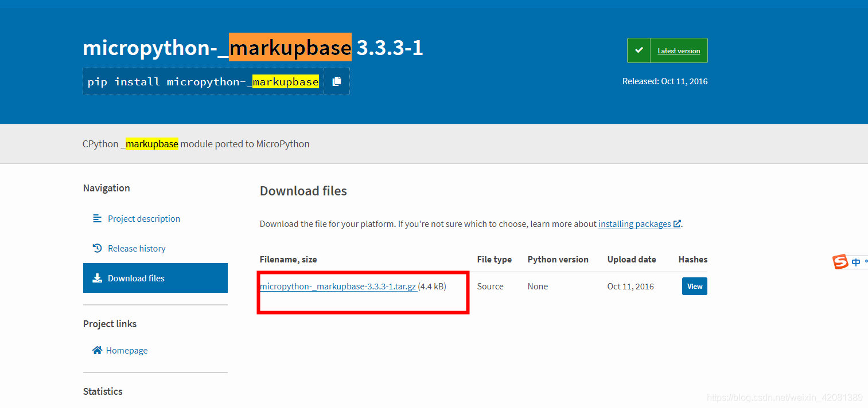Click the Python version column header
Image resolution: width=868 pixels, height=408 pixels.
coord(558,260)
